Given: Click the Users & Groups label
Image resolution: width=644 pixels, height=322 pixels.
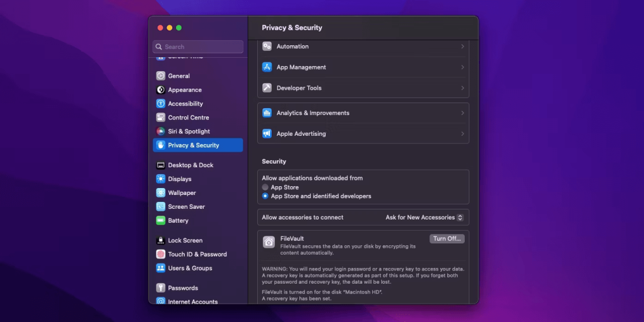Looking at the screenshot, I should 190,268.
